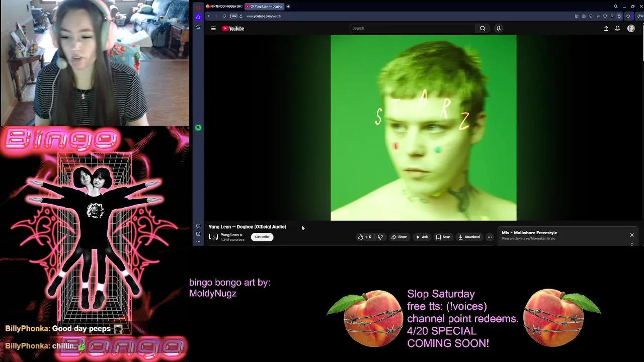Click the Mix – Mallwhore Freestyle title
This screenshot has height=362, width=644.
pyautogui.click(x=529, y=233)
